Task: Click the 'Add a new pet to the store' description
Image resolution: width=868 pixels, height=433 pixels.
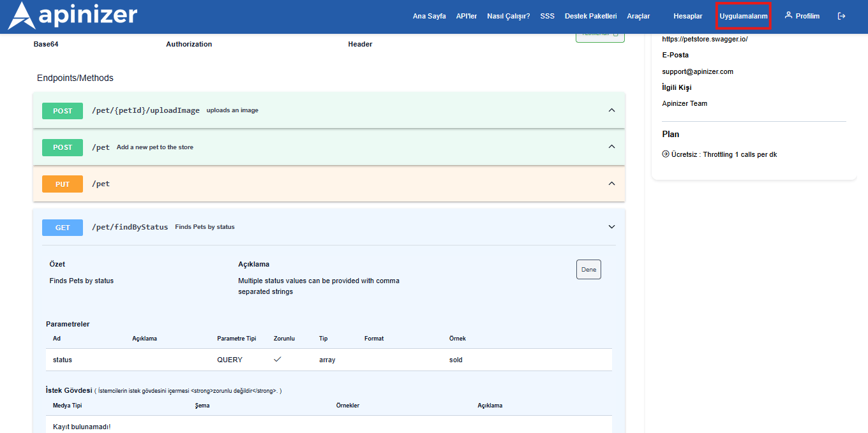Action: (155, 147)
